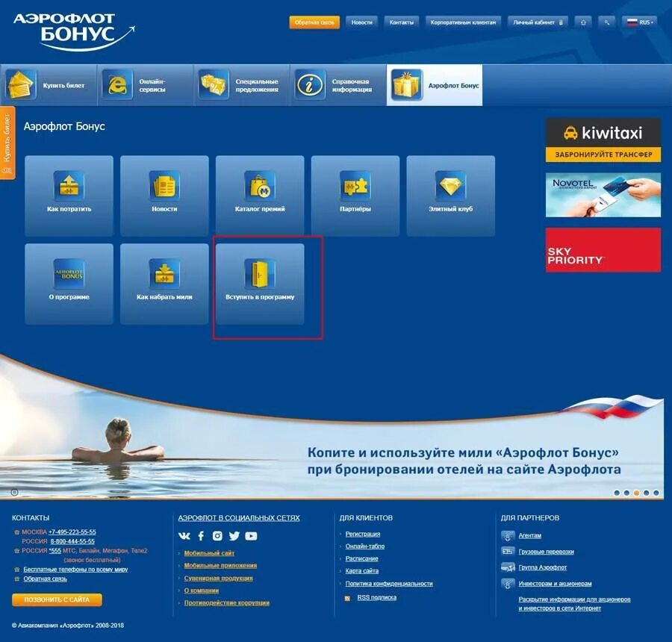Open Twitter social icon

tap(234, 536)
